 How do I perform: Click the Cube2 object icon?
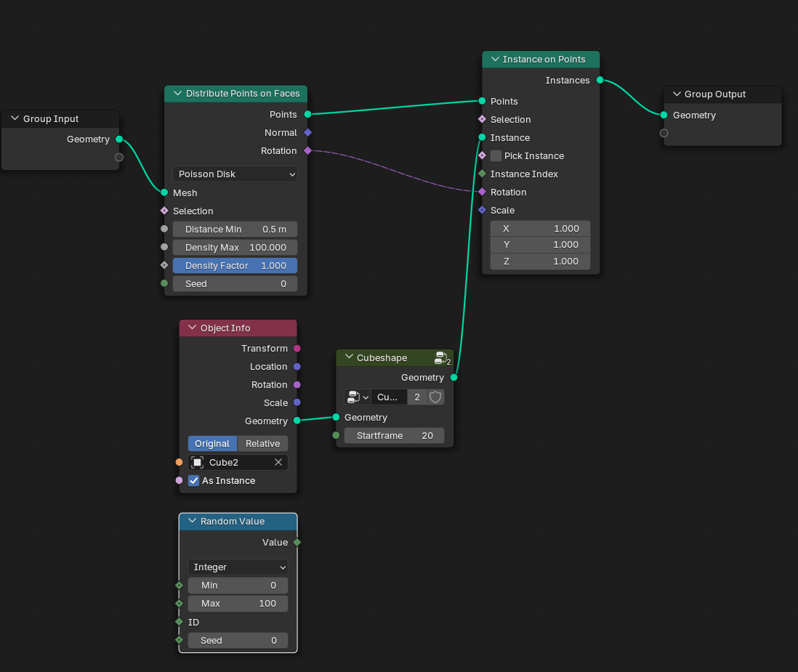point(198,462)
